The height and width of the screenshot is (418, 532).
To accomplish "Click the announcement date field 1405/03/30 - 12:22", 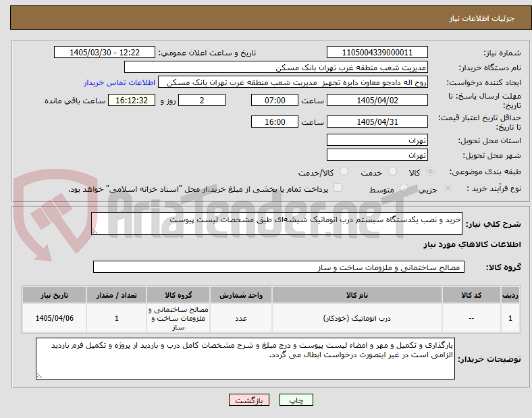I will 105,52.
